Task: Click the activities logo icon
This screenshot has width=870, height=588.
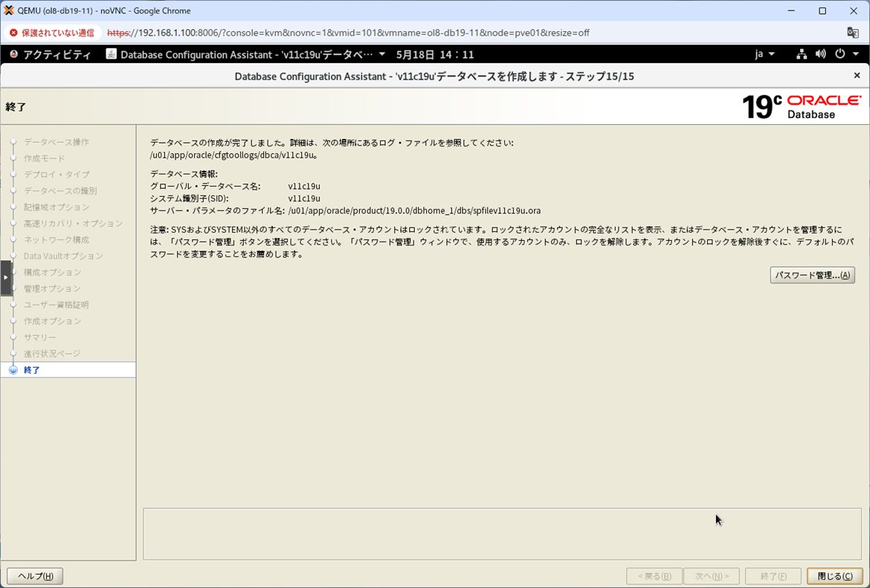Action: pyautogui.click(x=14, y=54)
